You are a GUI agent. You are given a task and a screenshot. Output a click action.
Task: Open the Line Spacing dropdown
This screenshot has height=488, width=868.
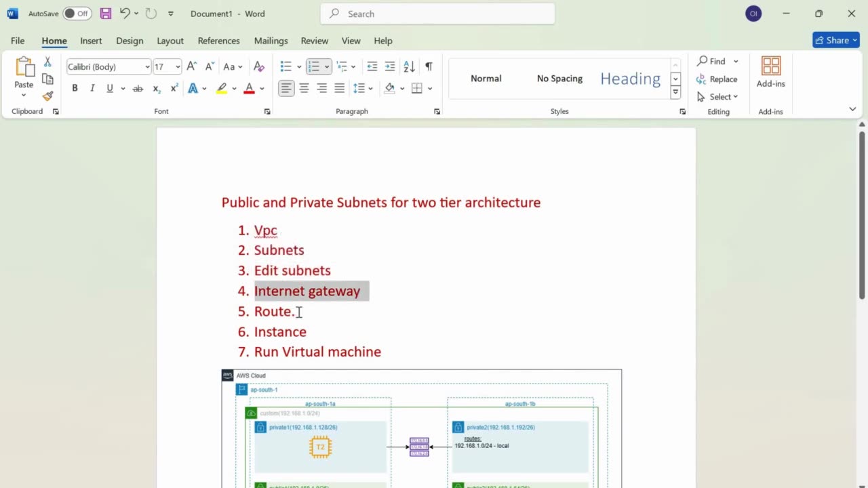tap(363, 88)
